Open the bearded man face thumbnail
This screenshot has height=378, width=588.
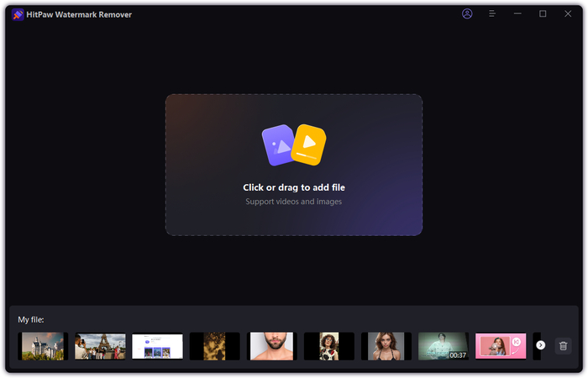point(272,346)
